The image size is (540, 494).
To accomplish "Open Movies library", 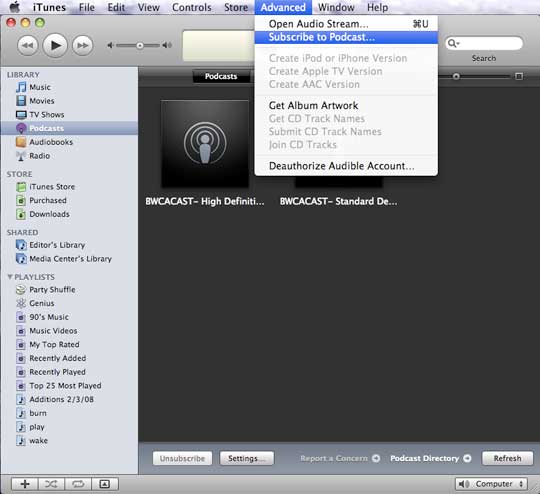I will (x=42, y=101).
